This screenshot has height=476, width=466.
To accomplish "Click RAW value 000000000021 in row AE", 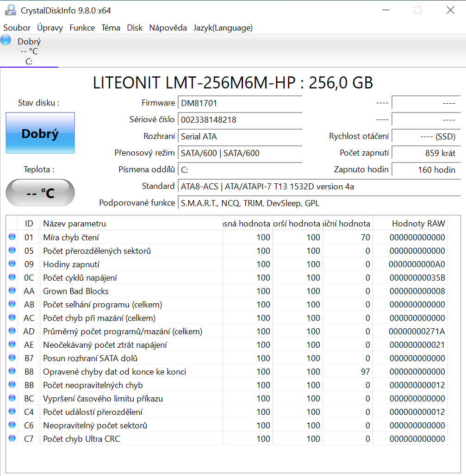I will (417, 345).
